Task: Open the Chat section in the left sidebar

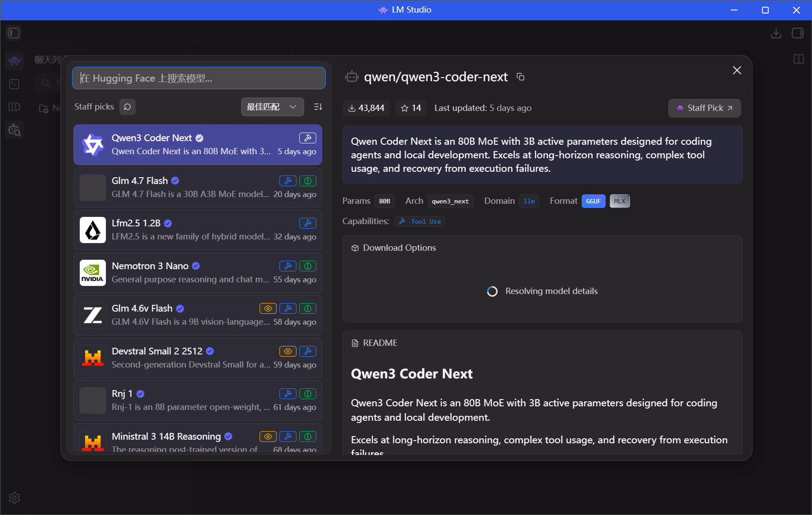Action: point(14,60)
